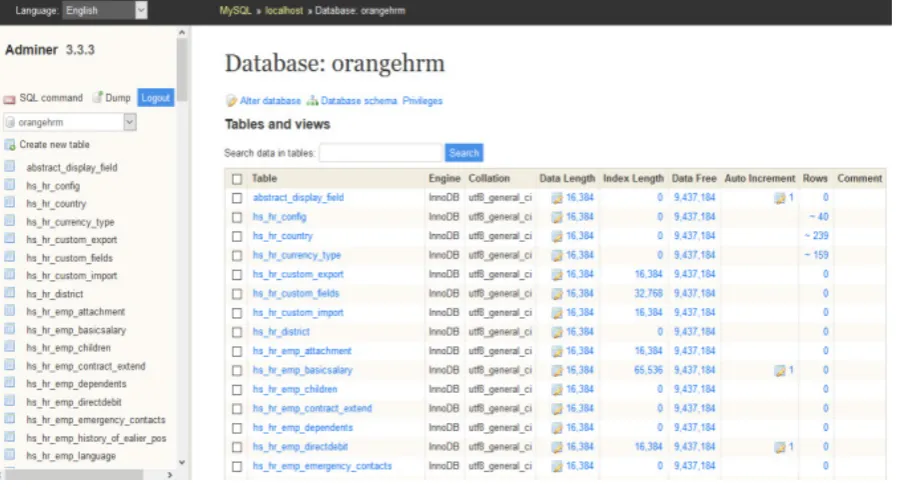The height and width of the screenshot is (490, 901).
Task: Open hs_hr_emp_attachment table link in main table
Action: pos(302,351)
